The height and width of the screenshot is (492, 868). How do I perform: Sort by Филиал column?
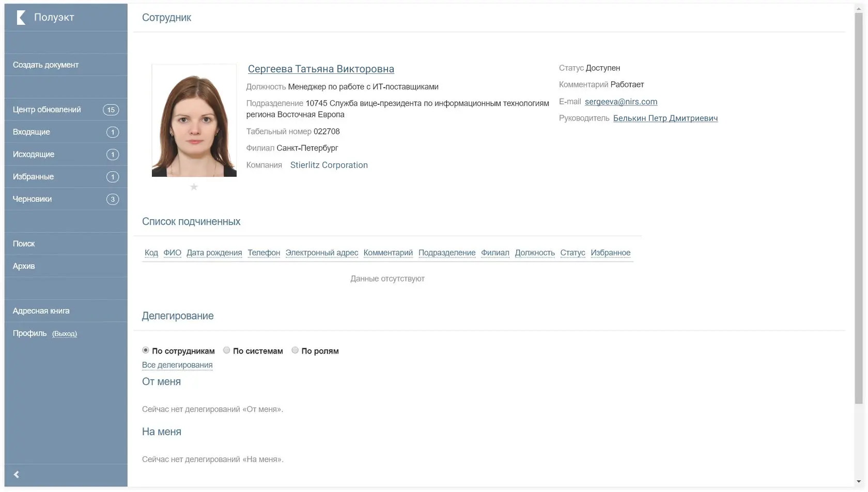pos(495,253)
